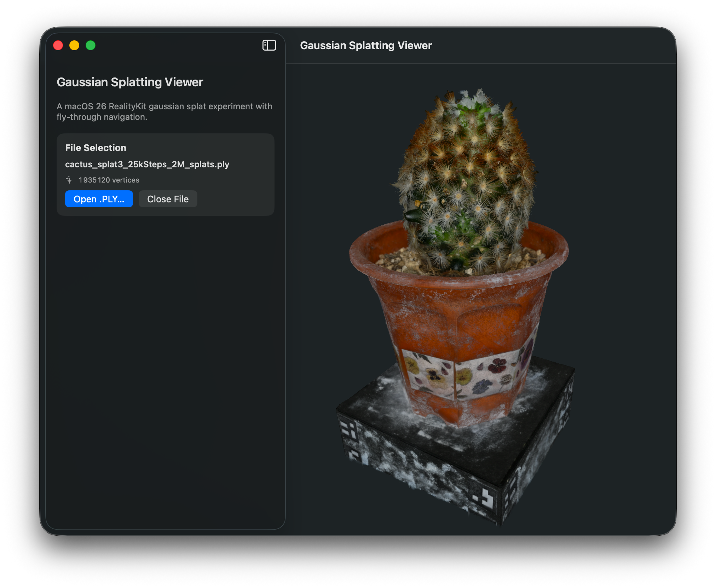Click the File Selection panel header
Viewport: 716px width, 588px height.
click(96, 148)
